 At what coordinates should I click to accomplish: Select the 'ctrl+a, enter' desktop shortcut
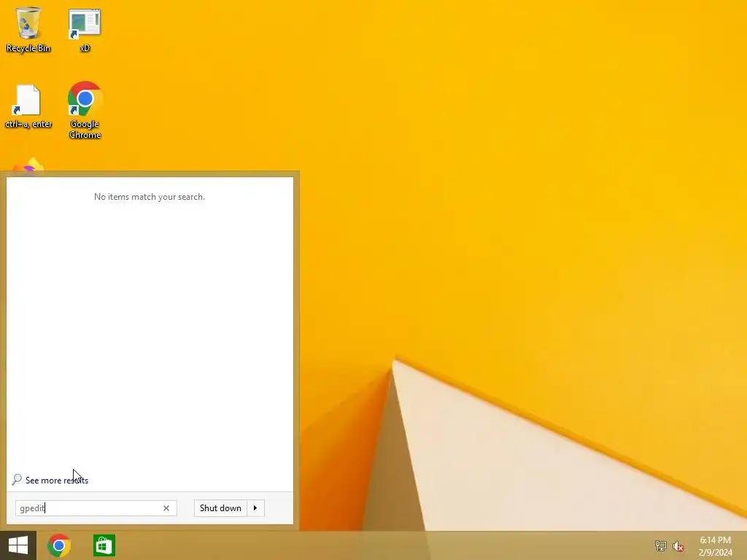click(x=28, y=106)
